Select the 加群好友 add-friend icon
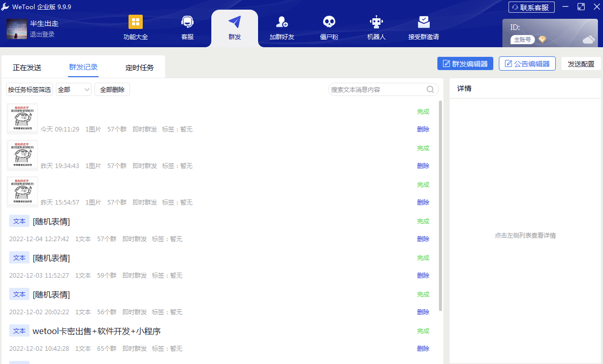Screen dimensions: 603x364 [281, 22]
